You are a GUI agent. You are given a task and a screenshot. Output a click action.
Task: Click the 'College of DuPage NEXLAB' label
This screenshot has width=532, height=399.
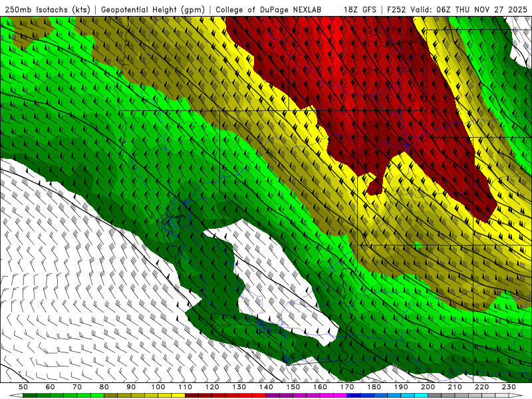tap(269, 9)
